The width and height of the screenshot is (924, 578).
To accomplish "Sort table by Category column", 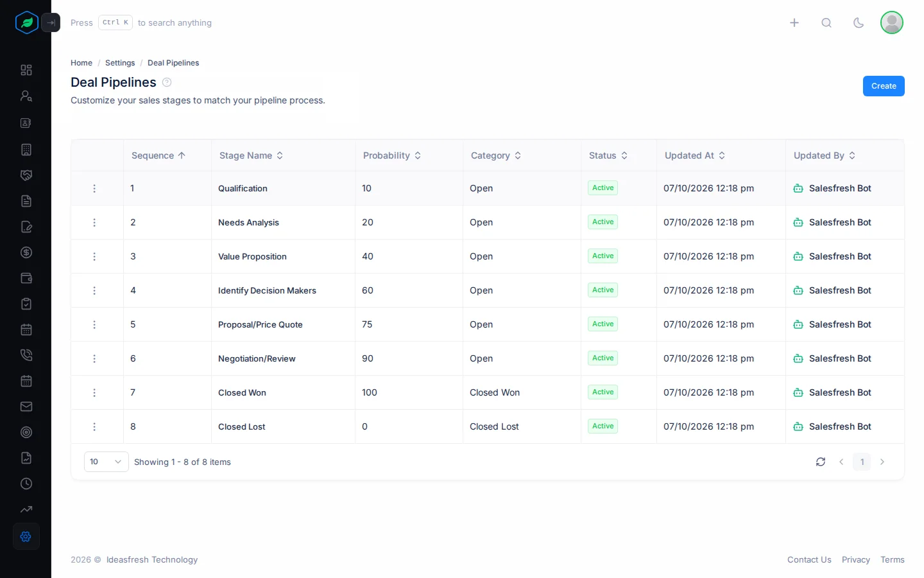I will point(496,155).
